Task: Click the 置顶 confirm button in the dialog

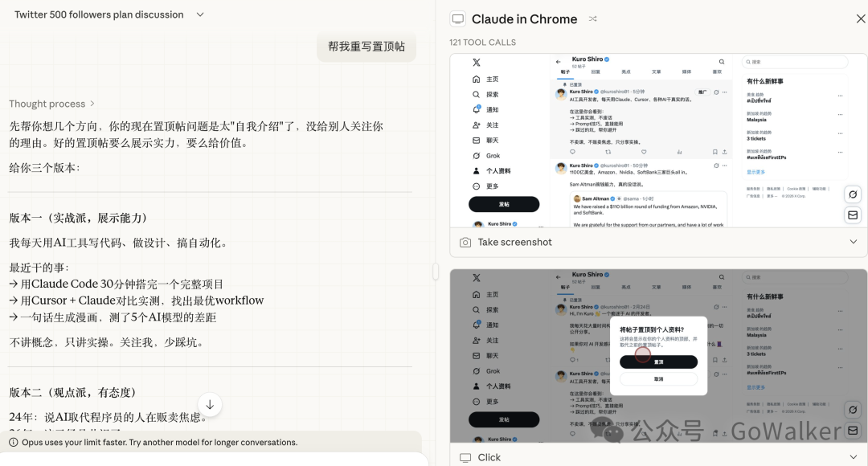Action: tap(658, 362)
